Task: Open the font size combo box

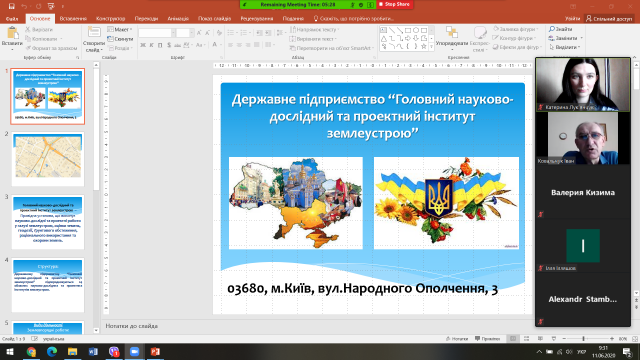Action: [185, 33]
